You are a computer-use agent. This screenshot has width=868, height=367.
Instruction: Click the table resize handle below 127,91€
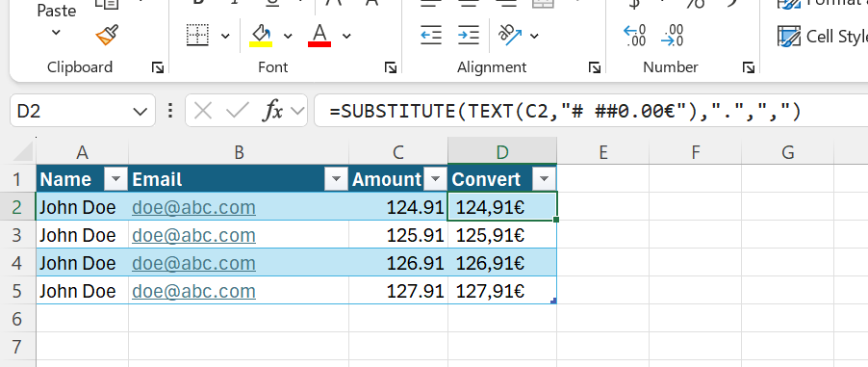(553, 301)
